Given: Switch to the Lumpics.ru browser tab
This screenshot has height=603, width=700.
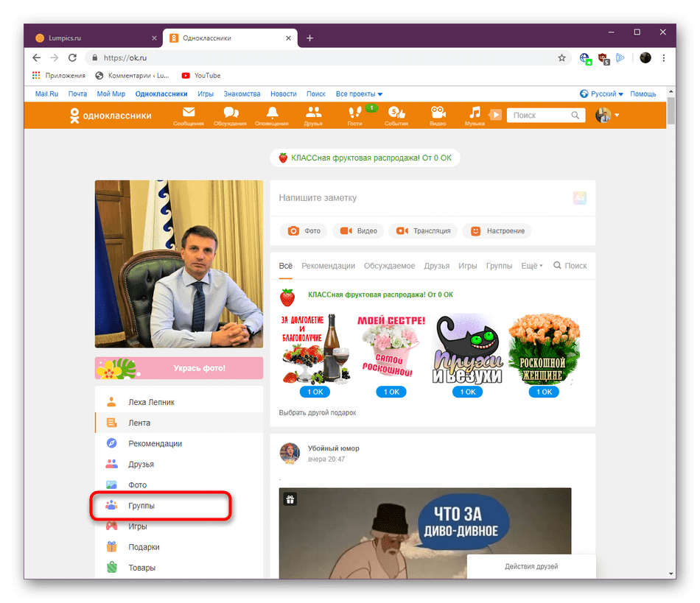Looking at the screenshot, I should [x=94, y=38].
